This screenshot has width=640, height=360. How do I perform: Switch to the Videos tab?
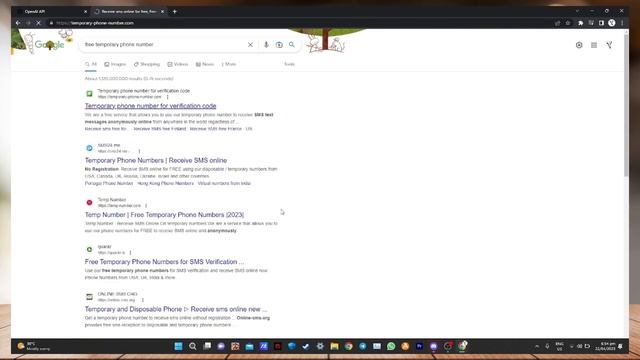point(178,64)
